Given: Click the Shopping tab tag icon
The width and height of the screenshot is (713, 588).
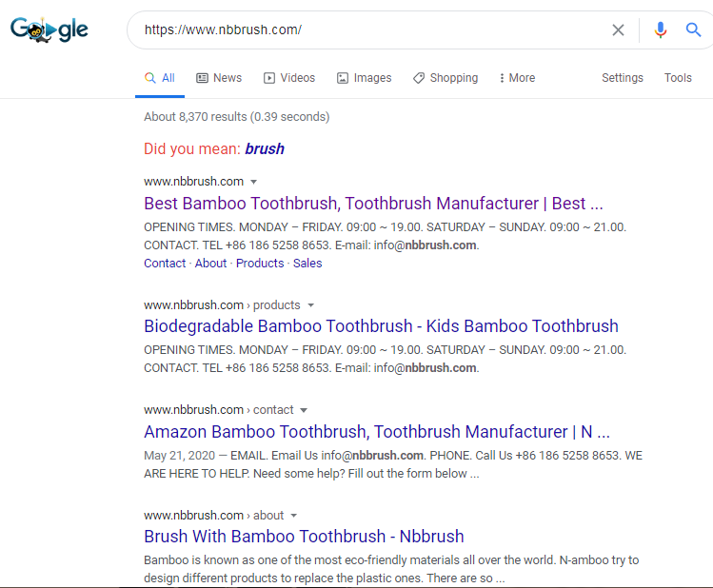Looking at the screenshot, I should pyautogui.click(x=419, y=78).
